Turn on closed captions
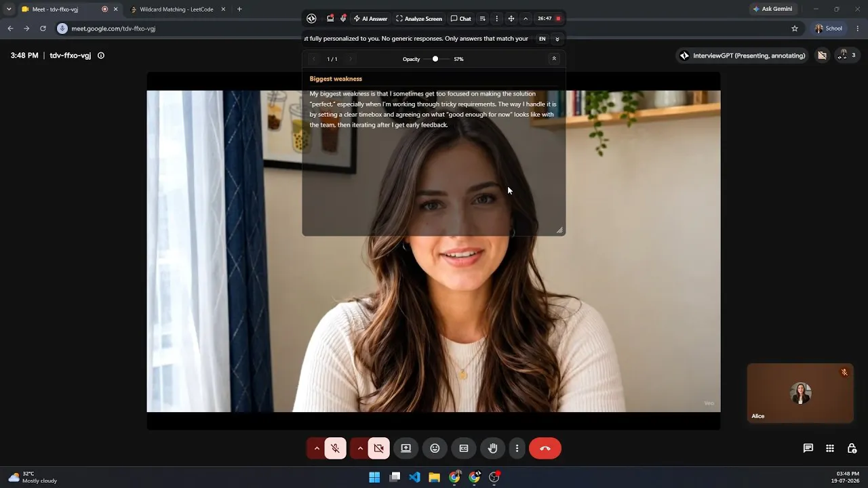 click(464, 448)
